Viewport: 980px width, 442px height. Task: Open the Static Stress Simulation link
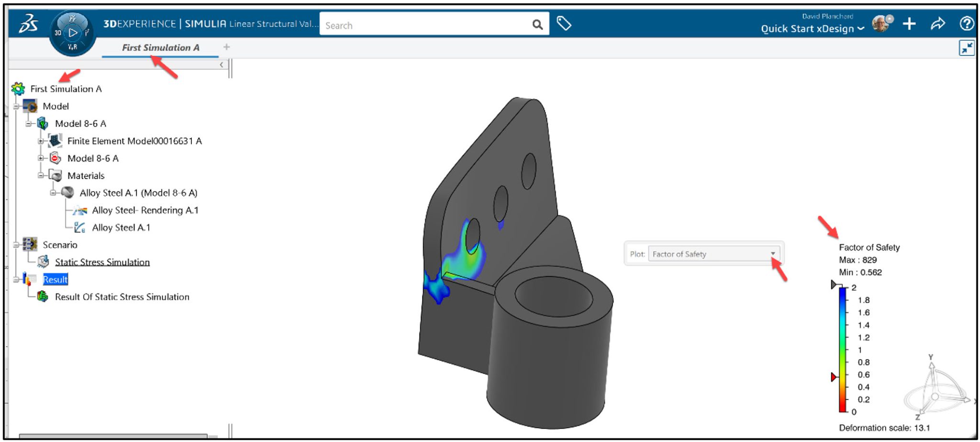102,262
